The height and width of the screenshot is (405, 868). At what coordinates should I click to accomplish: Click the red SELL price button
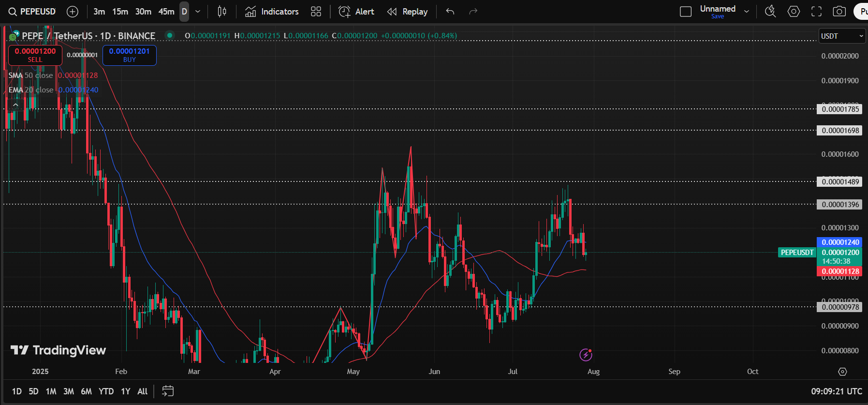click(x=35, y=55)
